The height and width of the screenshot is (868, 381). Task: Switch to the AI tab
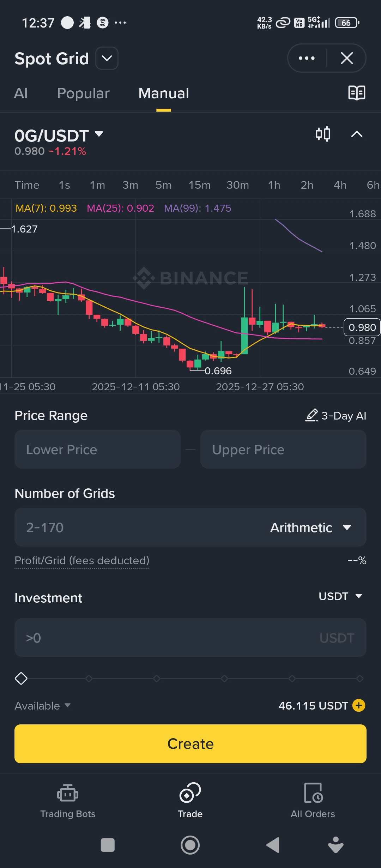pos(21,94)
